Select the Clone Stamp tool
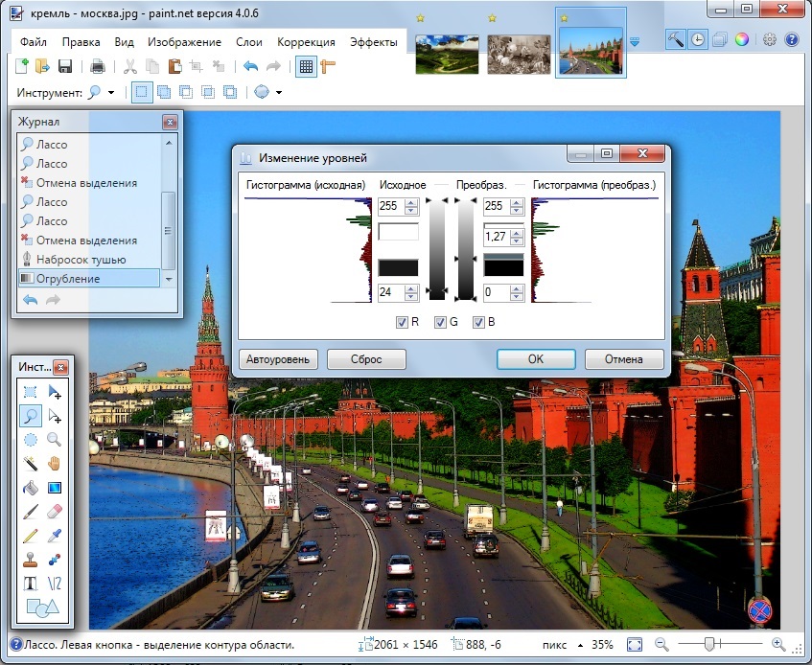Image resolution: width=812 pixels, height=665 pixels. 31,560
